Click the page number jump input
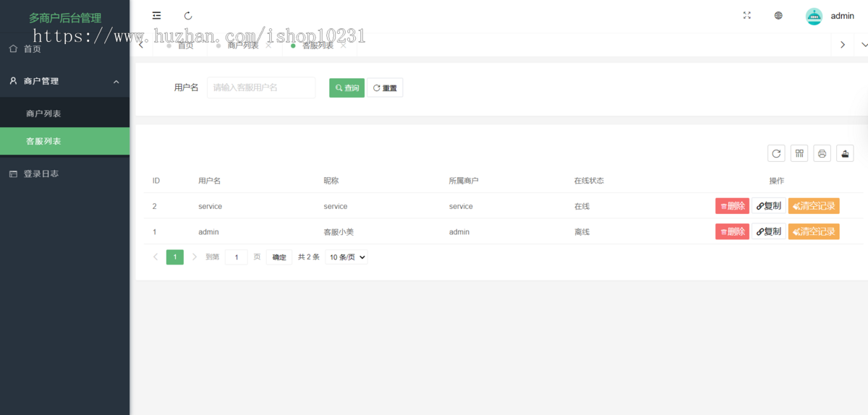 237,257
